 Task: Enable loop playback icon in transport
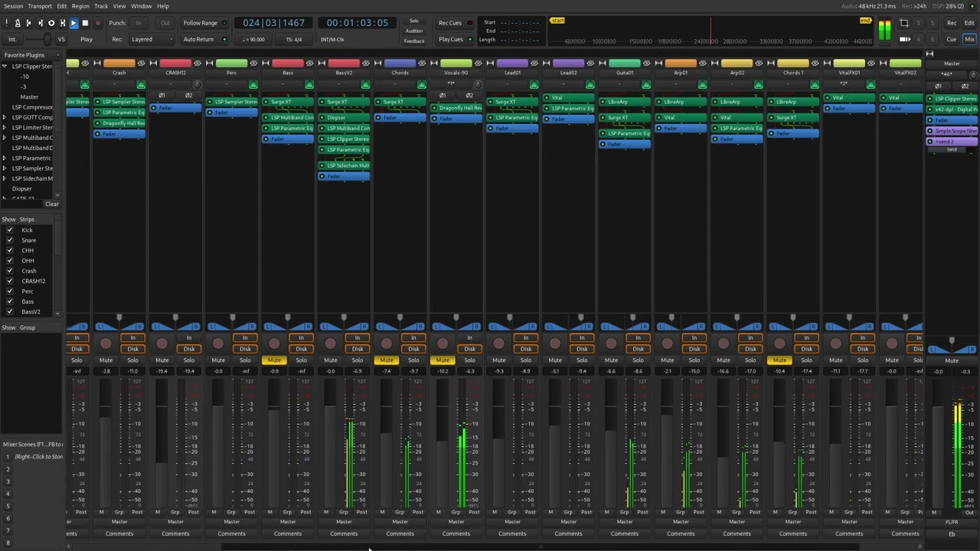click(51, 23)
